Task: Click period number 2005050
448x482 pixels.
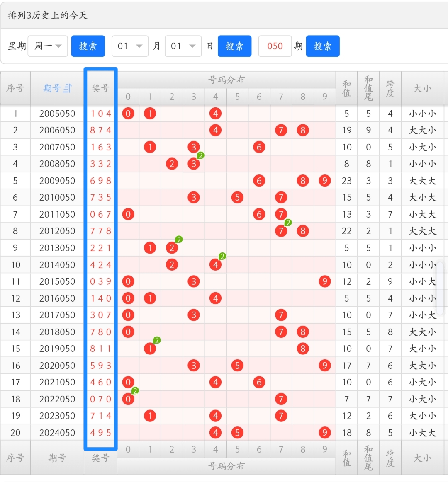Action: 57,114
